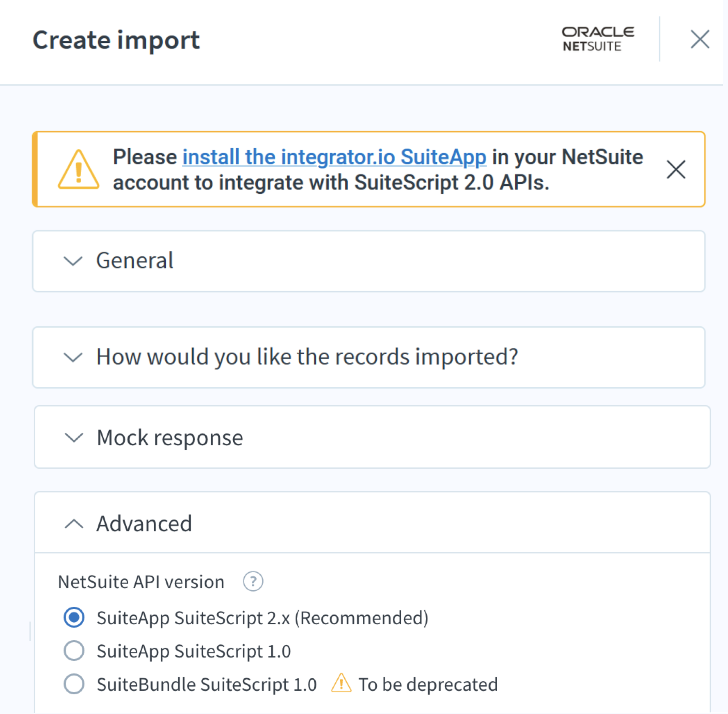Screen dimensions: 728x714
Task: Click the Advanced section header
Action: [144, 523]
